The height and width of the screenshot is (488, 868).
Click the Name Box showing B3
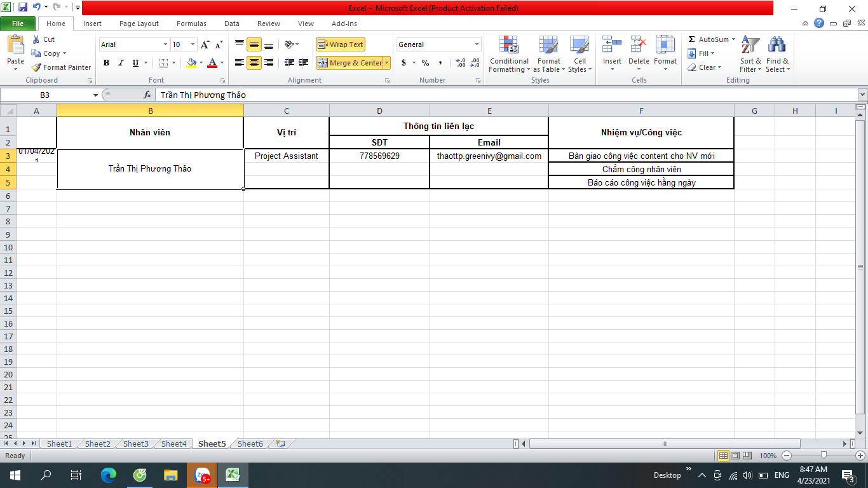(45, 95)
